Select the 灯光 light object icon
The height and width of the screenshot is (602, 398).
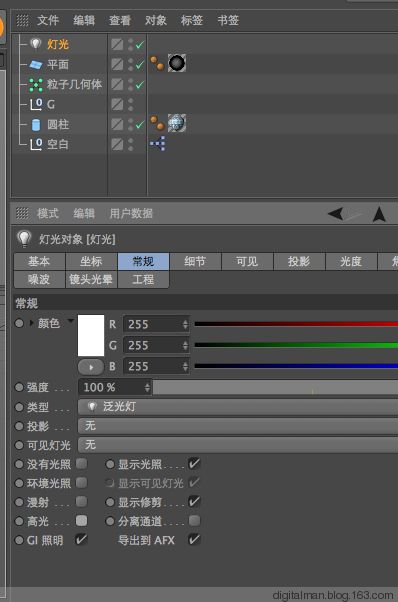point(36,44)
